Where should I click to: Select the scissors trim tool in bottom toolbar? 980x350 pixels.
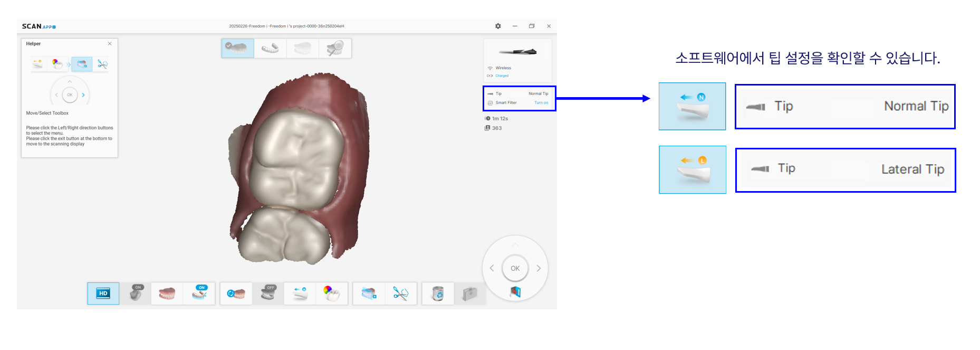click(401, 294)
